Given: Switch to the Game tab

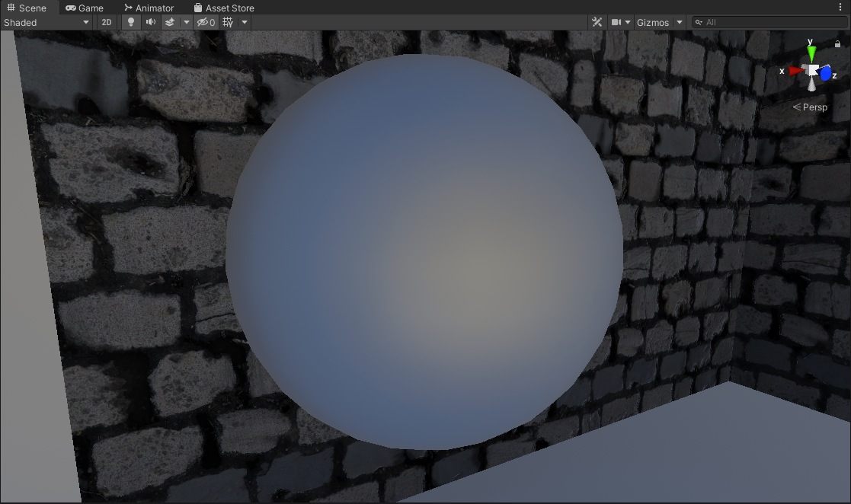Looking at the screenshot, I should [x=85, y=8].
